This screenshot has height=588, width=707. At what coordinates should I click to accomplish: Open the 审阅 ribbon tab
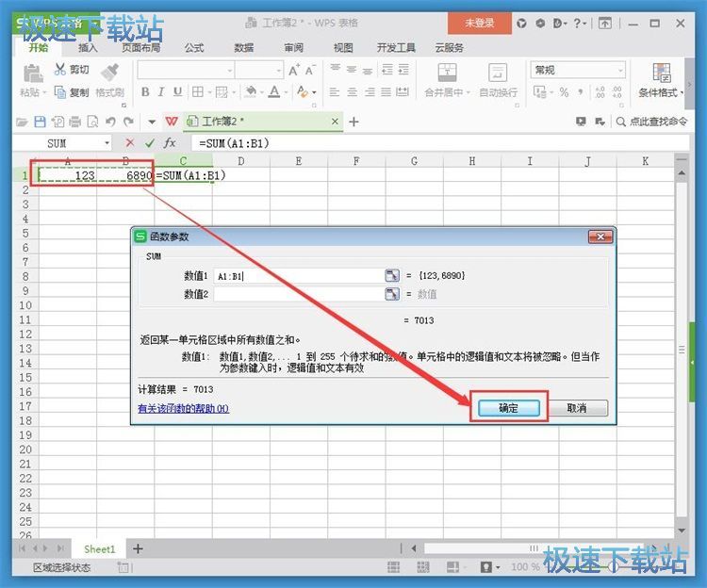[x=293, y=48]
